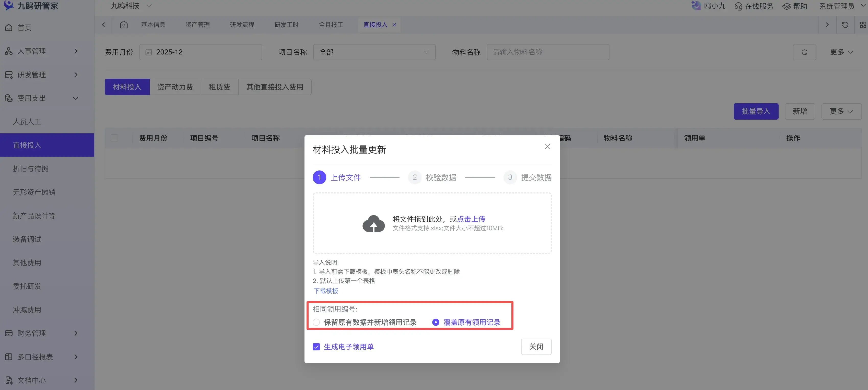The width and height of the screenshot is (868, 390).
Task: Uncheck the 生成电子领用单 checkbox
Action: 316,347
